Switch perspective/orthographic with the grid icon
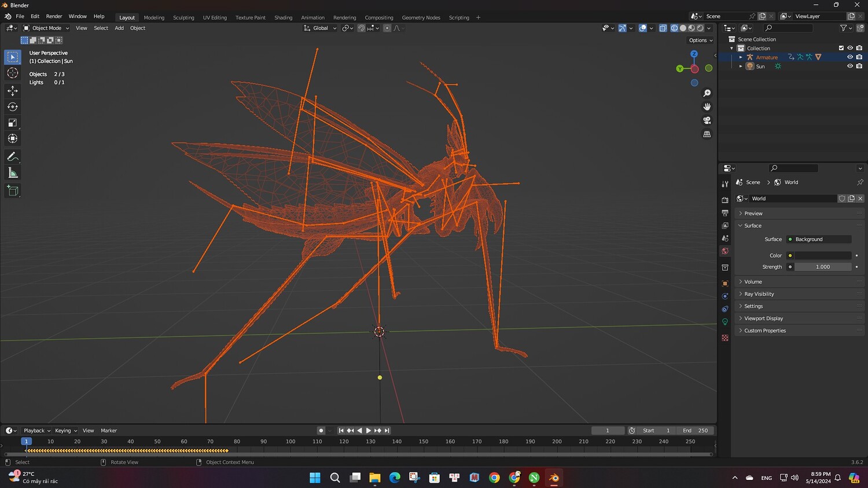This screenshot has width=868, height=488. pos(707,134)
